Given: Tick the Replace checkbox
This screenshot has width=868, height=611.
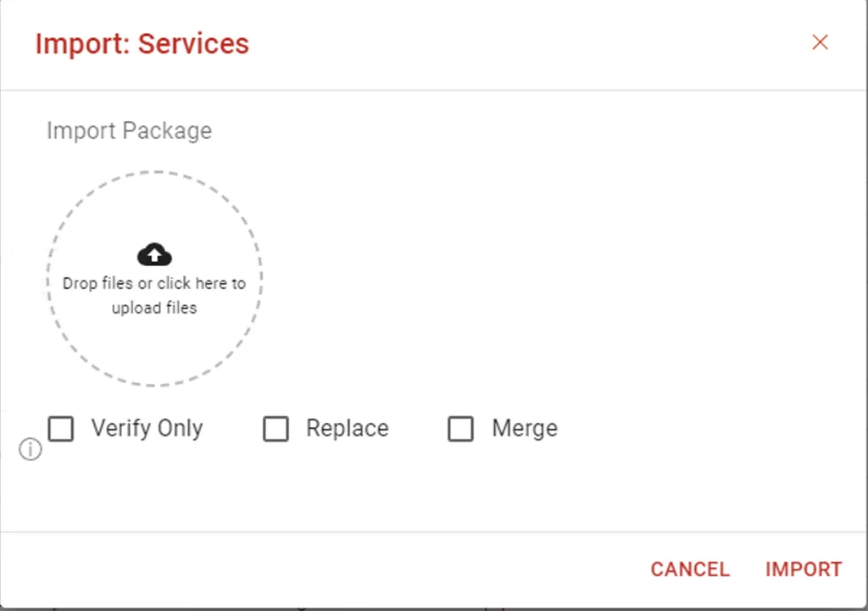Looking at the screenshot, I should 275,428.
